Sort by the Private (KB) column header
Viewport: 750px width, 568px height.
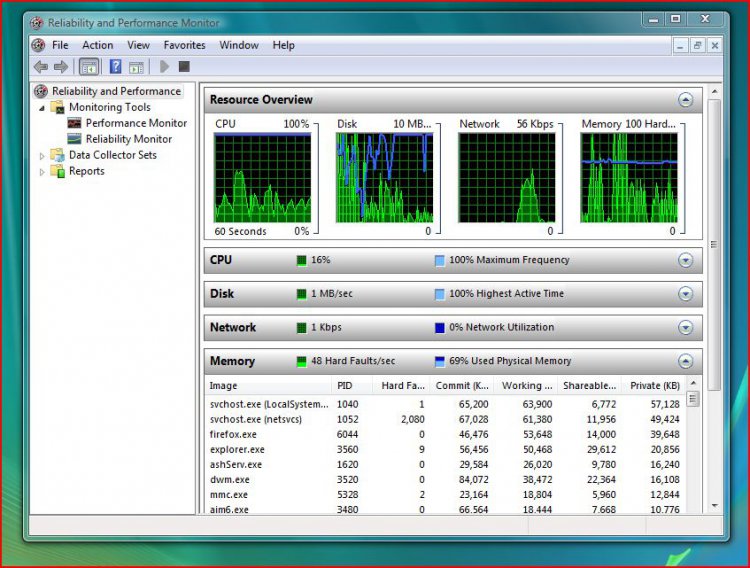tap(653, 386)
